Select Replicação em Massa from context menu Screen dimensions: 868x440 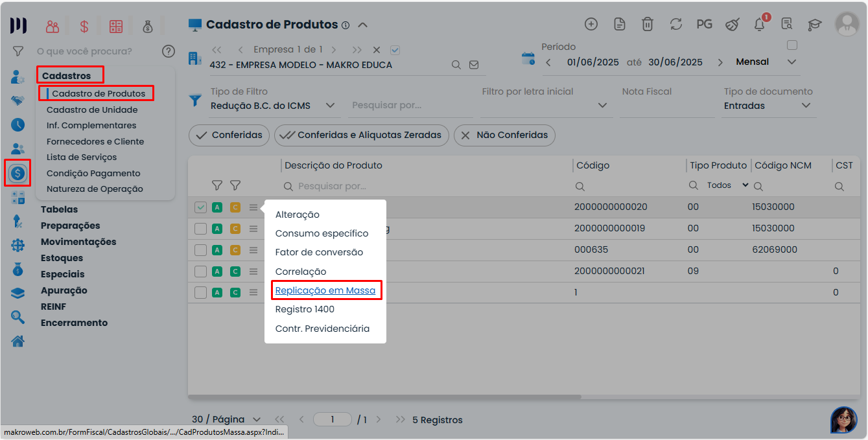(325, 290)
